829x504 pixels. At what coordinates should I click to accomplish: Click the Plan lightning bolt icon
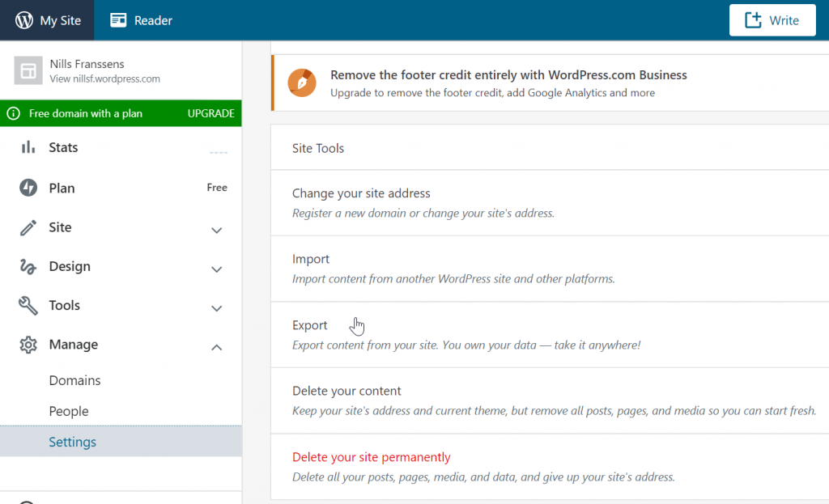28,188
